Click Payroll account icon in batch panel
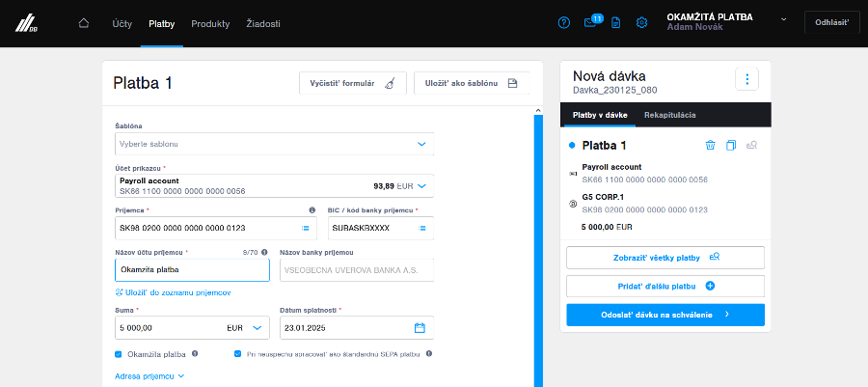 click(x=573, y=174)
